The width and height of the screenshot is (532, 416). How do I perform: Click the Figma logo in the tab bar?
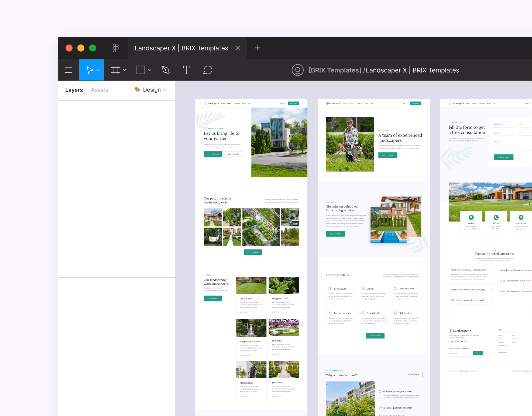(115, 48)
